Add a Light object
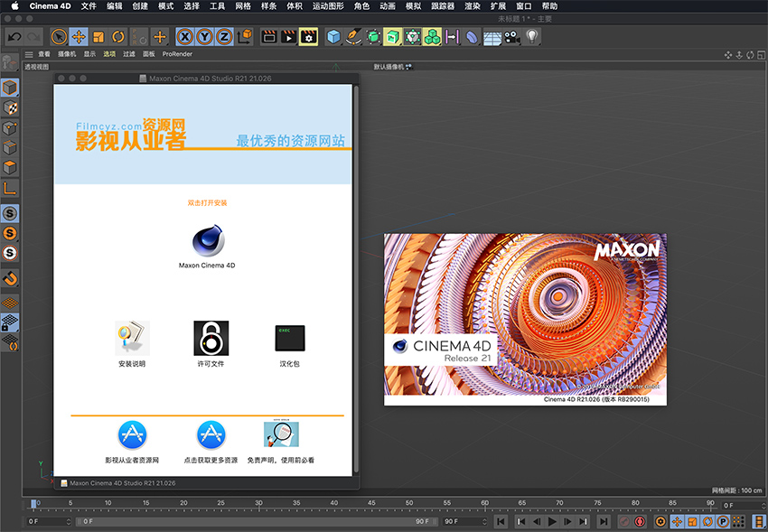 click(x=532, y=37)
